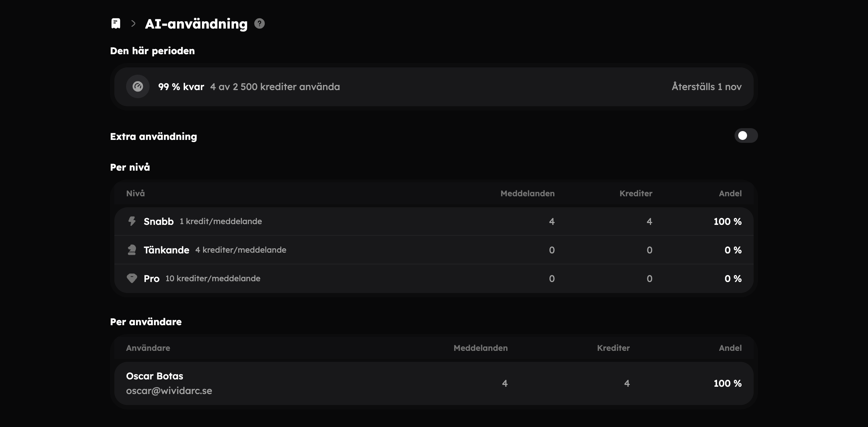This screenshot has height=427, width=868.
Task: Click the Pro row 0 % share
Action: pos(733,279)
